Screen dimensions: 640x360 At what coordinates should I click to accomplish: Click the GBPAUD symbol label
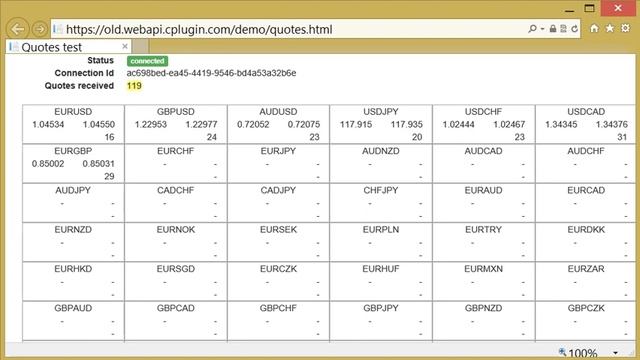73,308
